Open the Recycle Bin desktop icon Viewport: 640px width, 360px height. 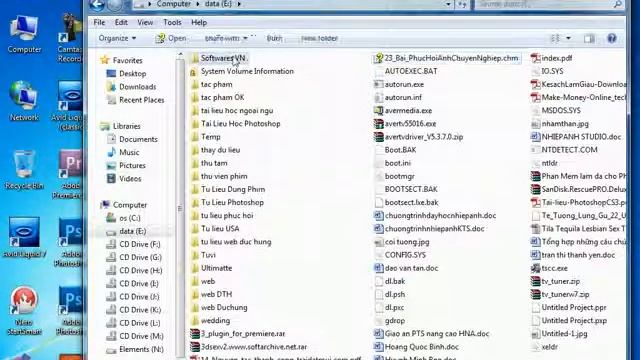click(24, 170)
